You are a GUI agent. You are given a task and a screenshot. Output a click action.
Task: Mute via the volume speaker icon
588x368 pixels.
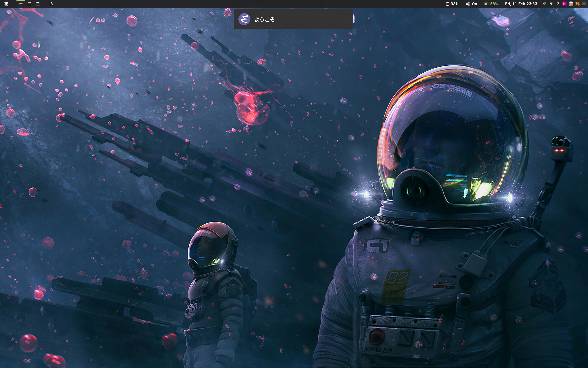[x=544, y=4]
